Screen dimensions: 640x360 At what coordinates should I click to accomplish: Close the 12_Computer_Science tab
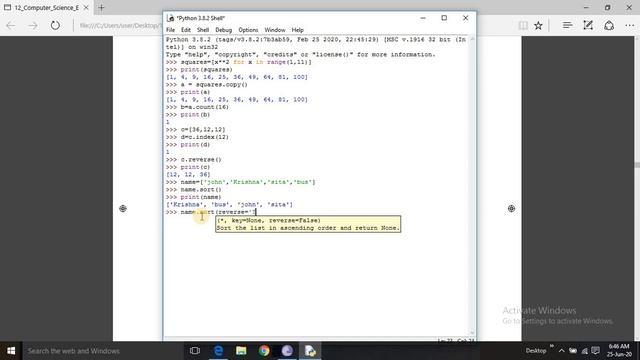[86, 7]
